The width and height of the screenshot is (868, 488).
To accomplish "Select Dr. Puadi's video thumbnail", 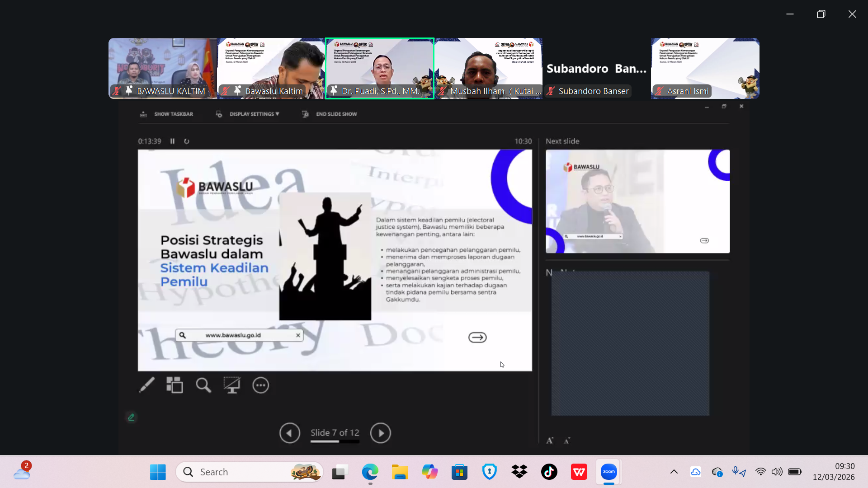I will 379,68.
